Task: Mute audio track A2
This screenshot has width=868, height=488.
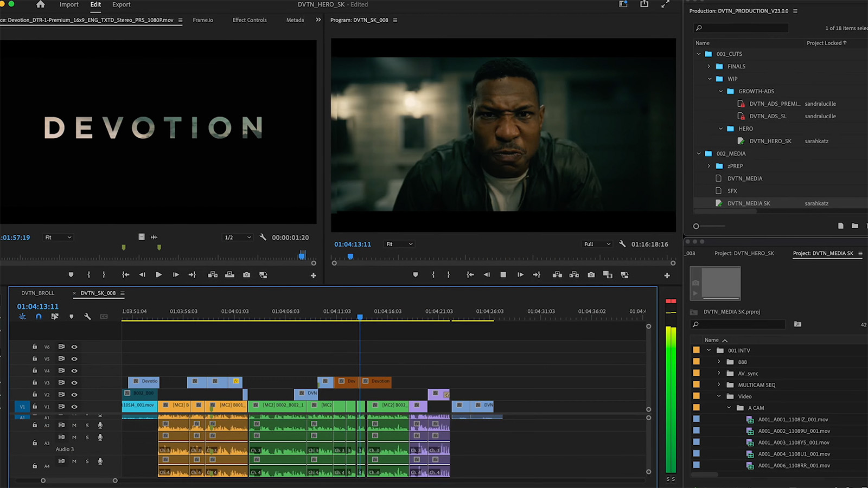Action: click(x=74, y=425)
